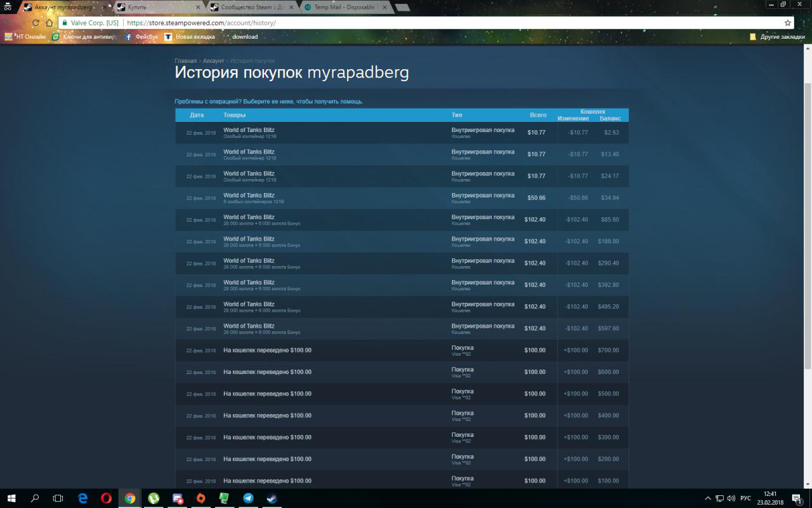Open the green computer app on the taskbar

pos(224,498)
